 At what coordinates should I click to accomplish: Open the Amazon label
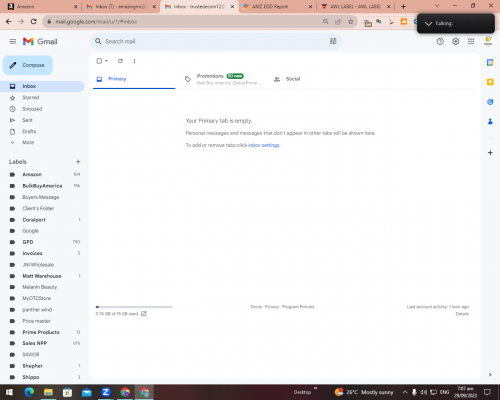click(32, 174)
